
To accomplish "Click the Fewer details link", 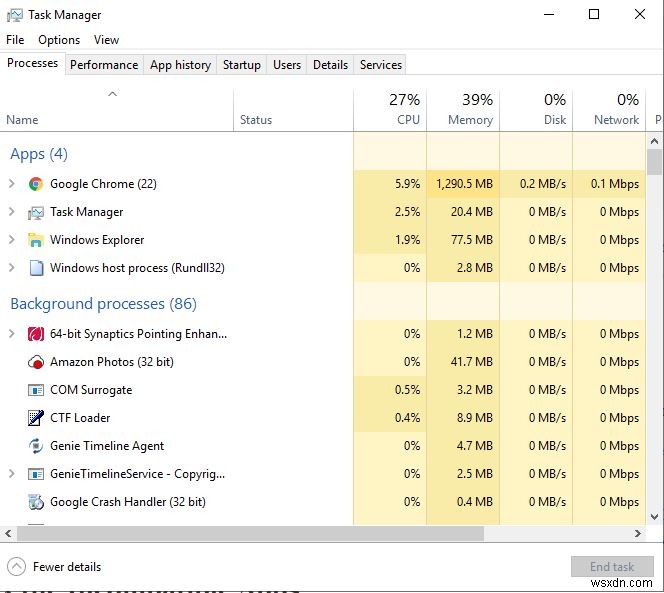I will coord(67,567).
